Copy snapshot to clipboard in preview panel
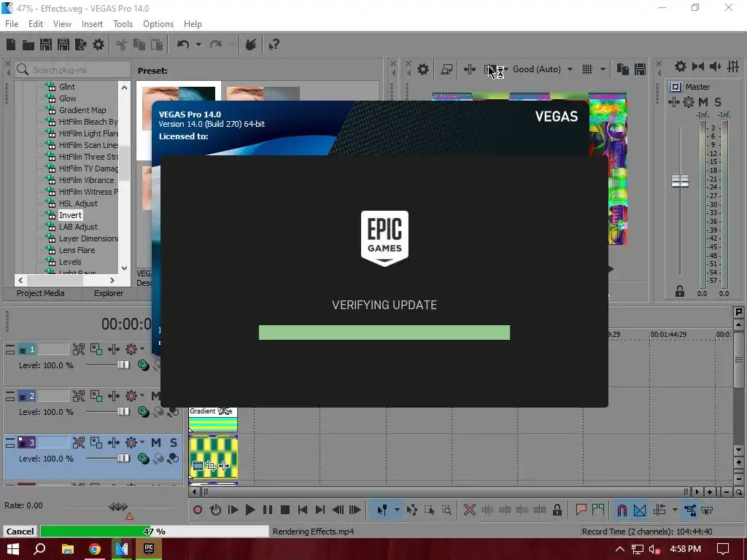747x560 pixels. pyautogui.click(x=623, y=69)
